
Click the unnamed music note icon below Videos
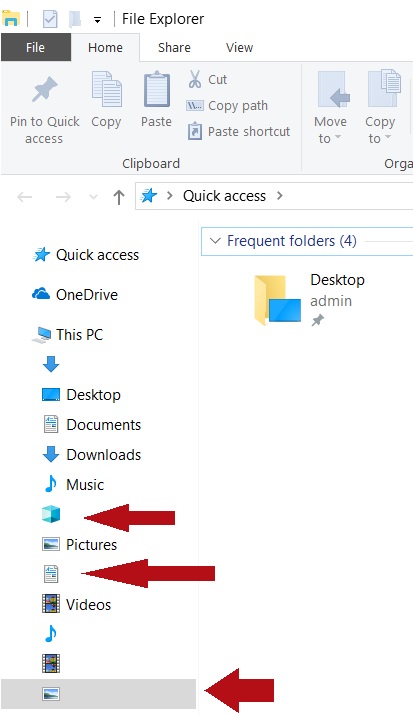[51, 634]
